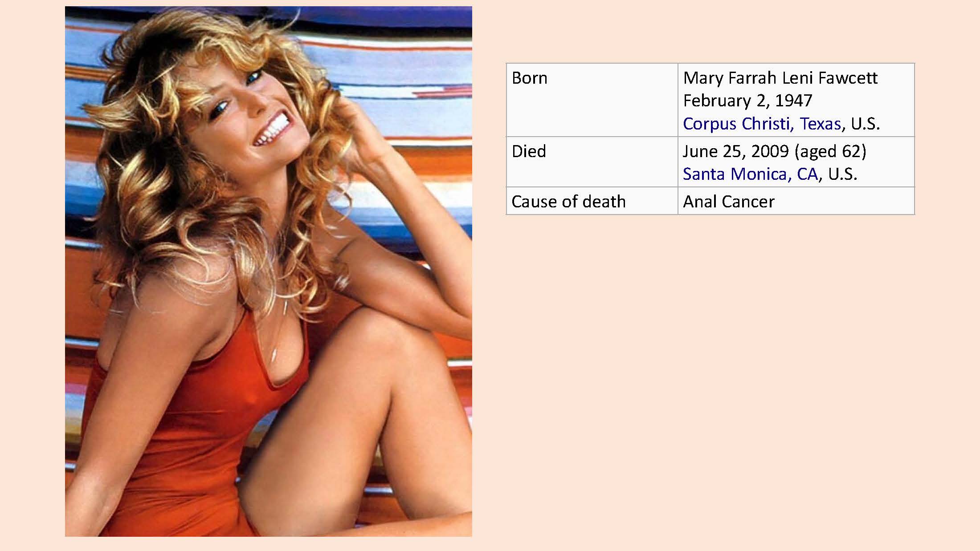Image resolution: width=980 pixels, height=551 pixels.
Task: Follow the Texas link
Action: (x=820, y=124)
